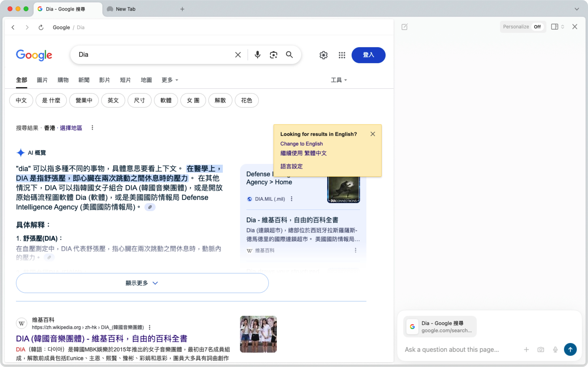588x367 pixels.
Task: Open Google Lens image search
Action: click(x=273, y=55)
